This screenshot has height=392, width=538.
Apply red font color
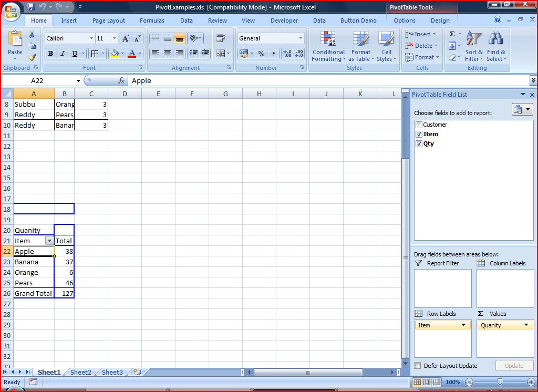coord(132,54)
